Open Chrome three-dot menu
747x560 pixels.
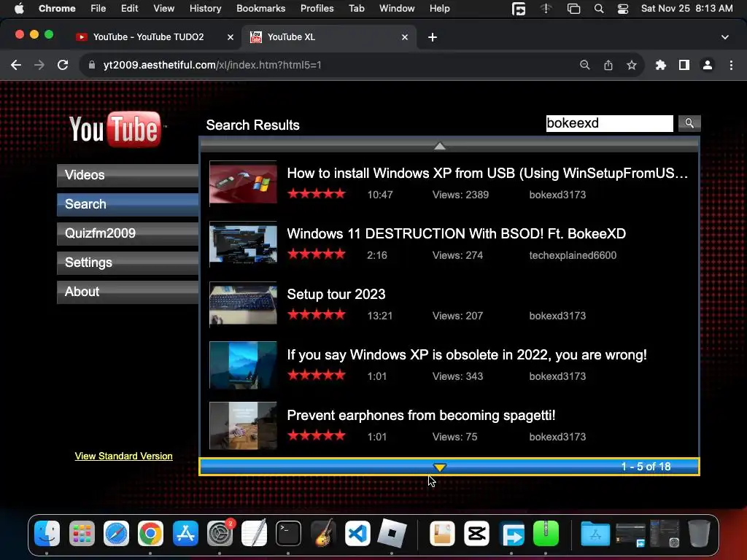731,65
